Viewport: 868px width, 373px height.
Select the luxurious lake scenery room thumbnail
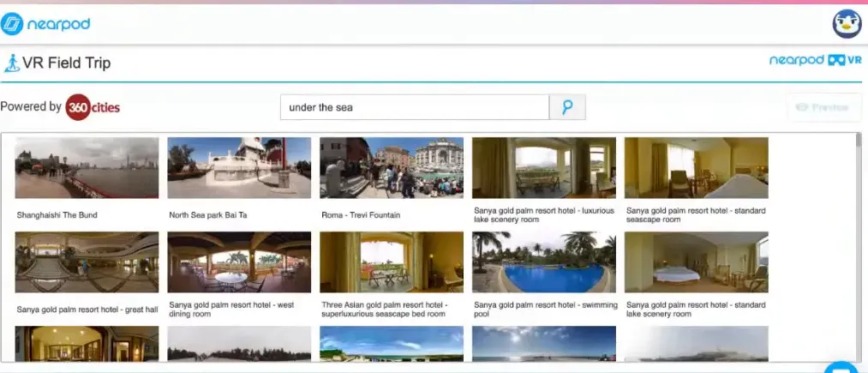click(x=543, y=168)
